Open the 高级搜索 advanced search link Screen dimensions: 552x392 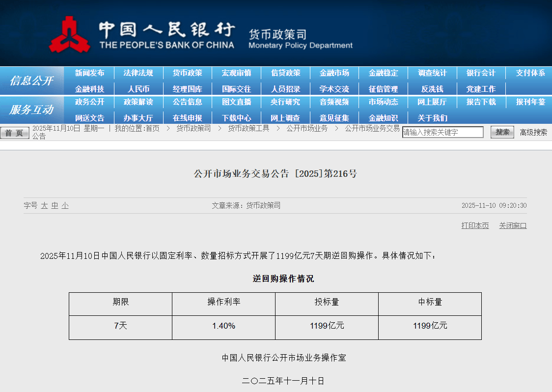click(x=533, y=132)
